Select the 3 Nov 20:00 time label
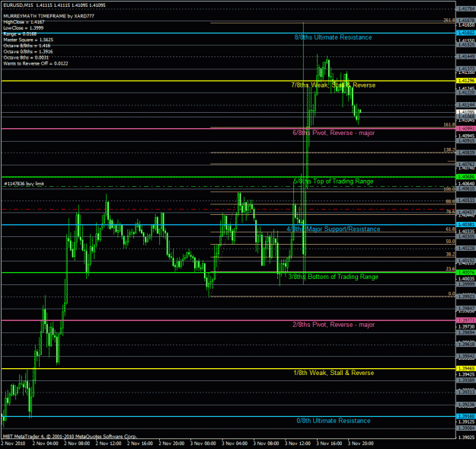 [x=361, y=444]
